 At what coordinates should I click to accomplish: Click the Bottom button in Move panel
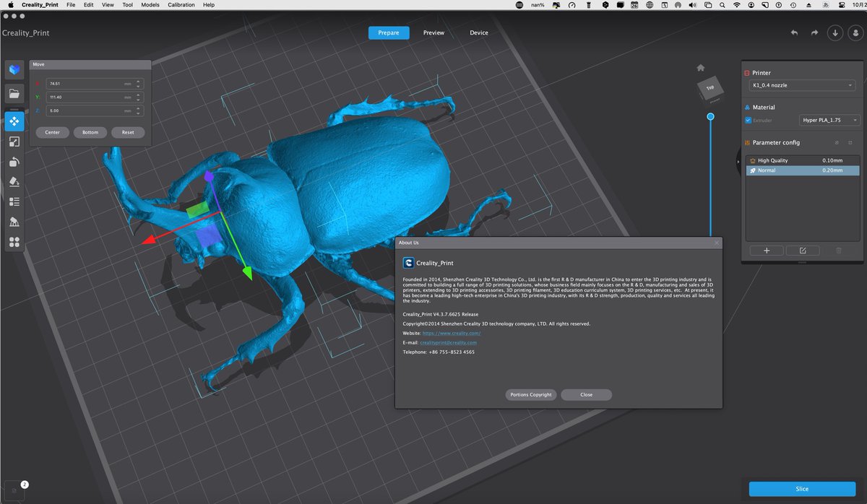[x=90, y=132]
